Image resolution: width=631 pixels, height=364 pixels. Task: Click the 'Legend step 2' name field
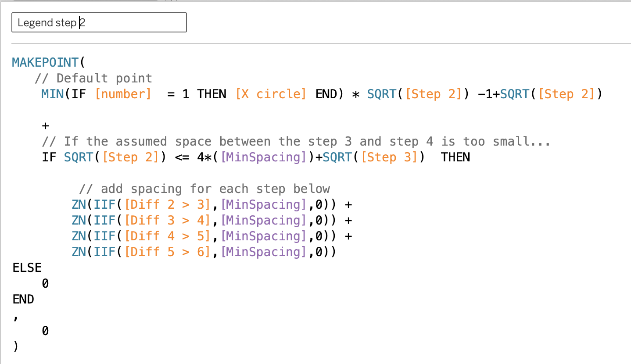coord(99,22)
